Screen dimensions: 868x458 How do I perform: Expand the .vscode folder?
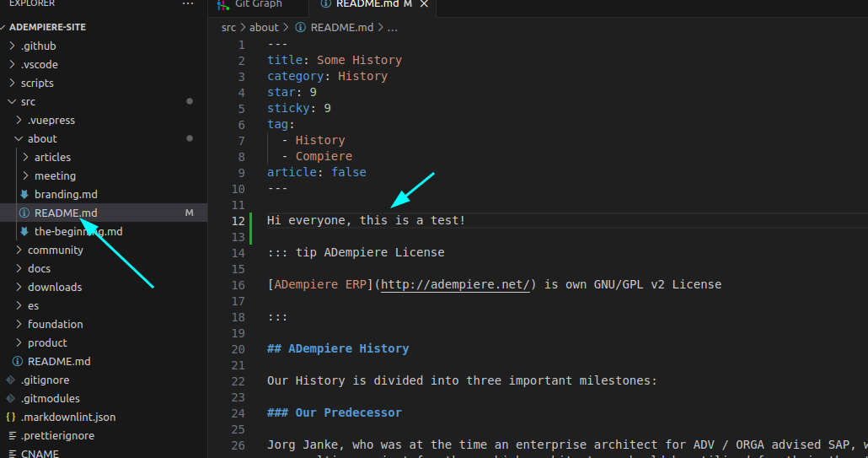pos(12,64)
